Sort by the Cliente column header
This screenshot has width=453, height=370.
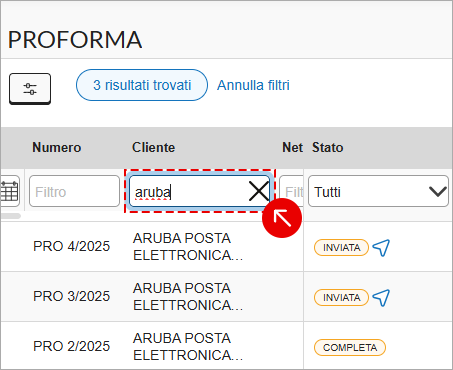click(153, 147)
